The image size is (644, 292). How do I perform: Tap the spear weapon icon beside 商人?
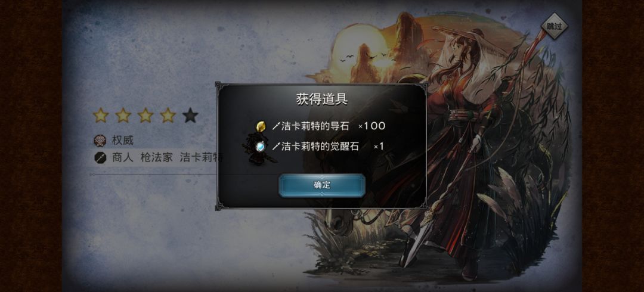point(100,158)
